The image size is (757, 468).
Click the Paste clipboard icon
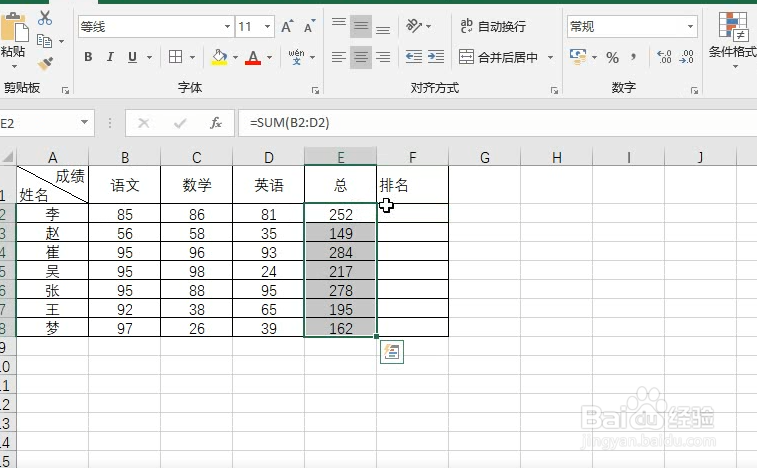[x=14, y=27]
